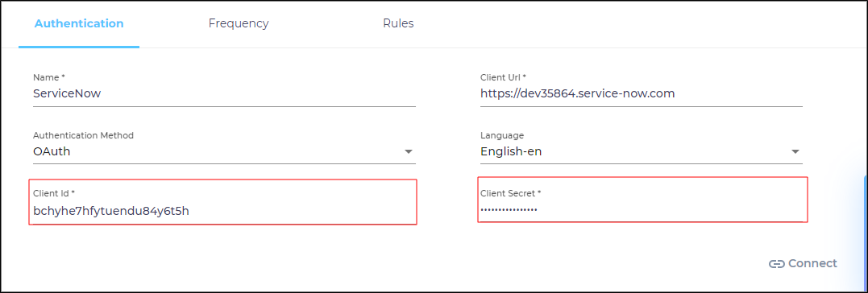Click the "Client Url *" label
Image resolution: width=868 pixels, height=293 pixels.
(x=503, y=77)
